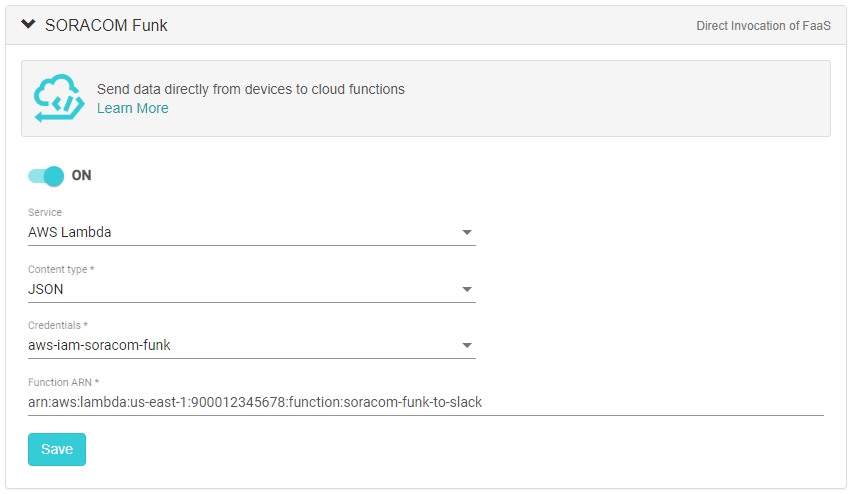
Task: Expand the Content type dropdown arrow
Action: [466, 289]
